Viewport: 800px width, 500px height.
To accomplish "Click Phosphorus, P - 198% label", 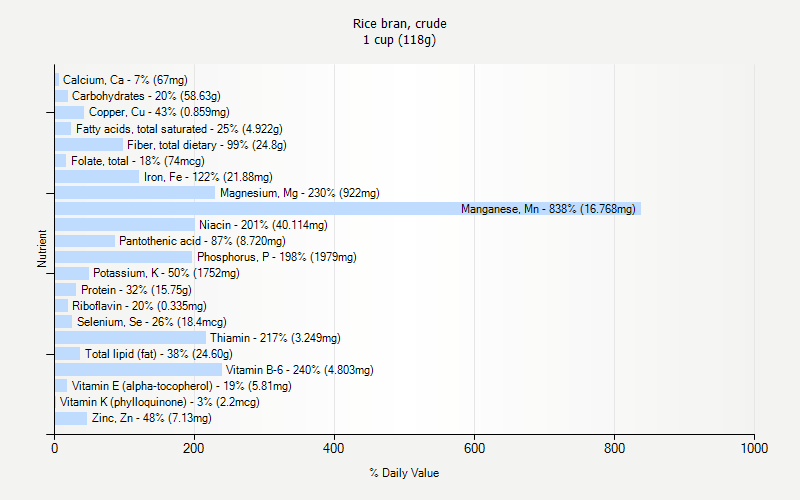I will point(277,257).
